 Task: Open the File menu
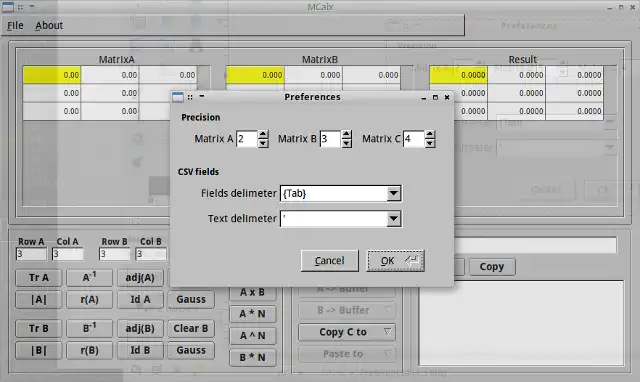click(x=15, y=25)
